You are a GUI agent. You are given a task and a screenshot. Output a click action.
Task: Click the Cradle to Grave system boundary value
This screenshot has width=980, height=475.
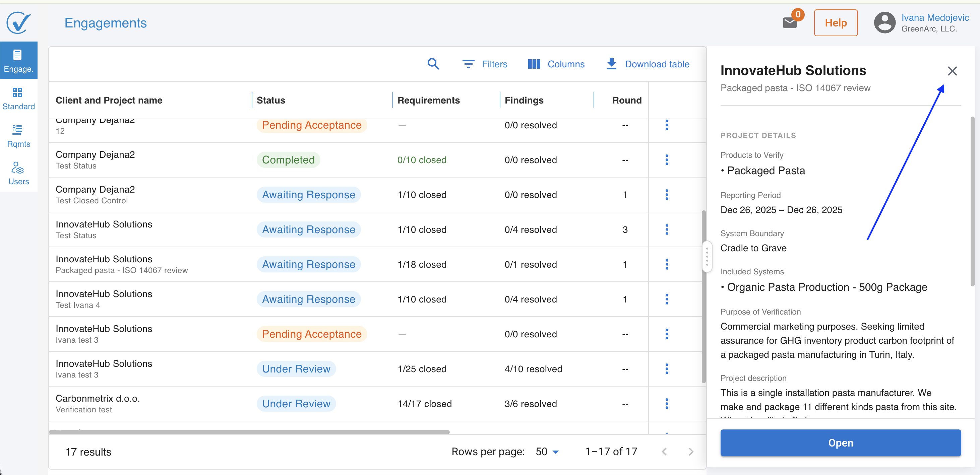[x=753, y=248]
